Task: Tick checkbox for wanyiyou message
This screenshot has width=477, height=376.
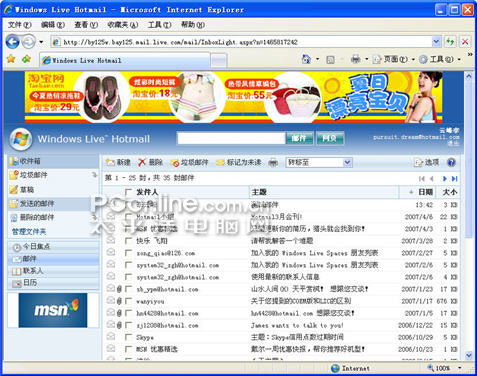Action: 128,301
